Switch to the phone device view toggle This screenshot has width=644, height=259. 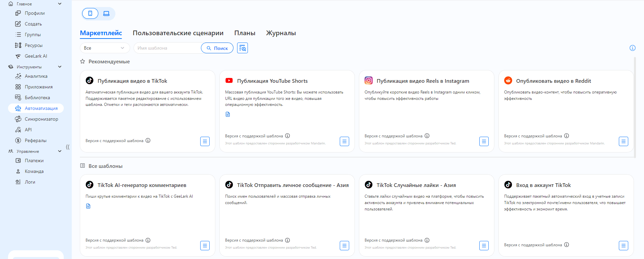90,13
